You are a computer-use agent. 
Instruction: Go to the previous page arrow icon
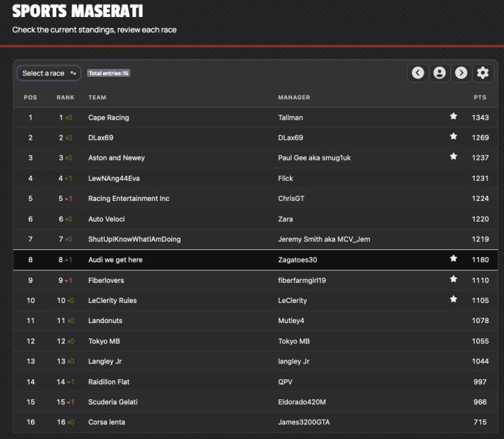coord(418,73)
